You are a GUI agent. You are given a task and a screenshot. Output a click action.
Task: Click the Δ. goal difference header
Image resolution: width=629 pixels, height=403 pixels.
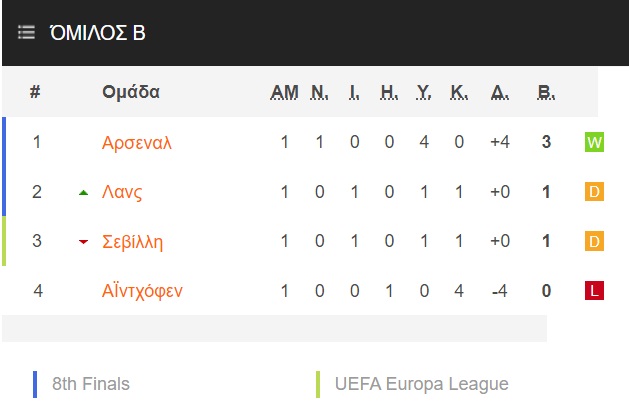coord(500,93)
